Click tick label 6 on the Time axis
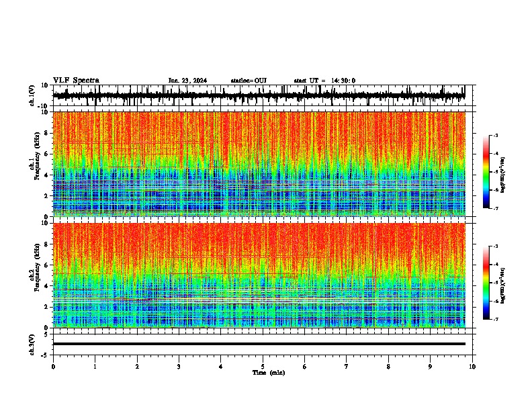Screen dimensions: 532x411 tap(305, 367)
